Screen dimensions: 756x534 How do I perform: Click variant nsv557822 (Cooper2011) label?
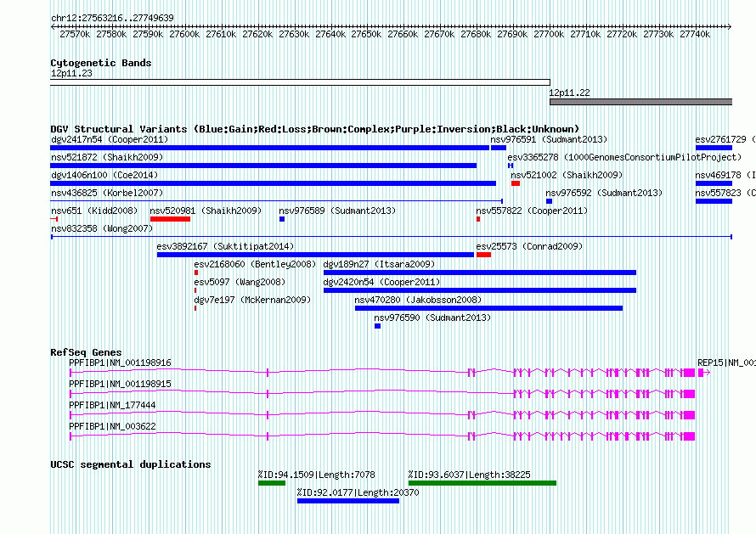point(532,211)
